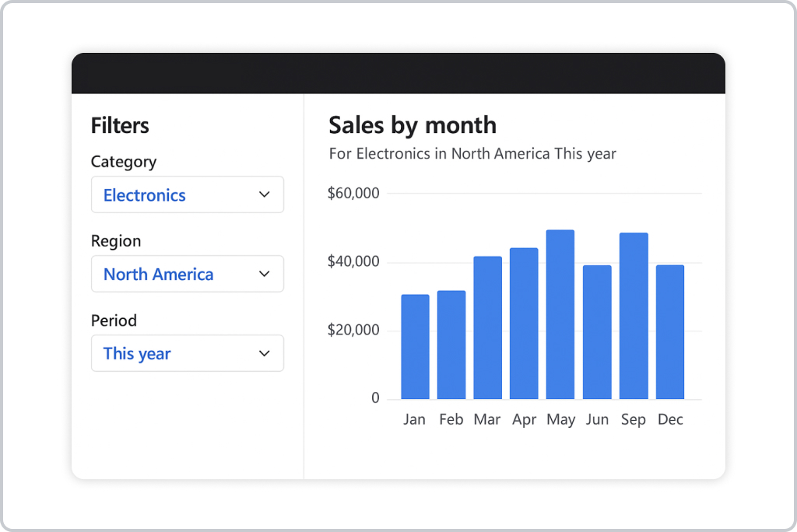Select the Feb bar in the chart

tap(451, 345)
